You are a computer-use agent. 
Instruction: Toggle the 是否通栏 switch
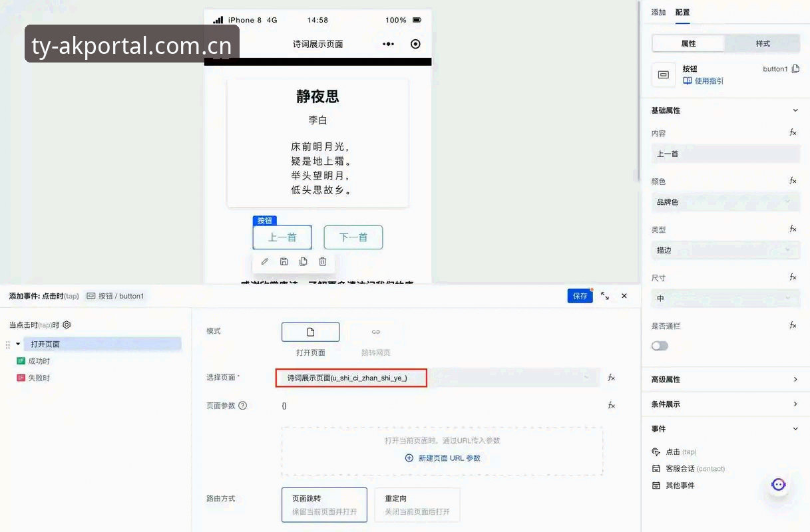pos(660,346)
